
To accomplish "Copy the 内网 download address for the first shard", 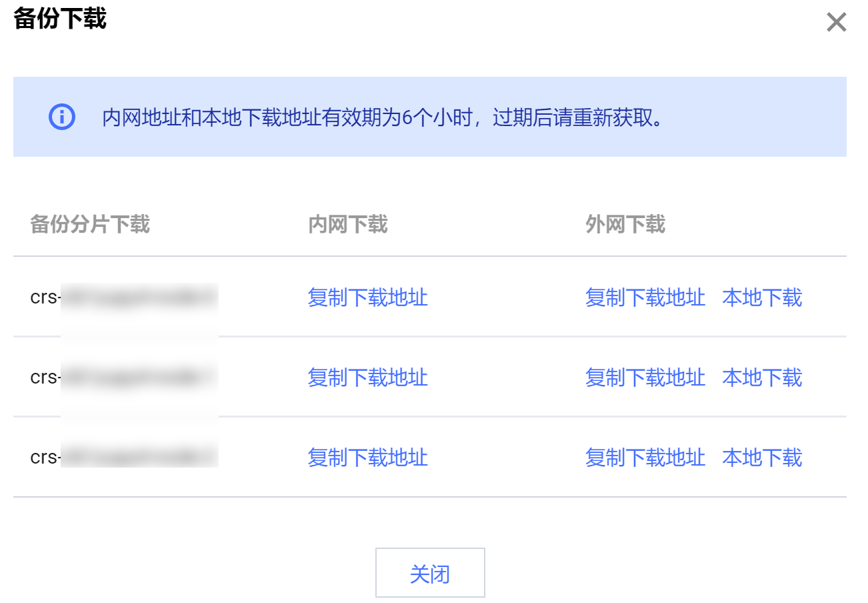I will 367,297.
